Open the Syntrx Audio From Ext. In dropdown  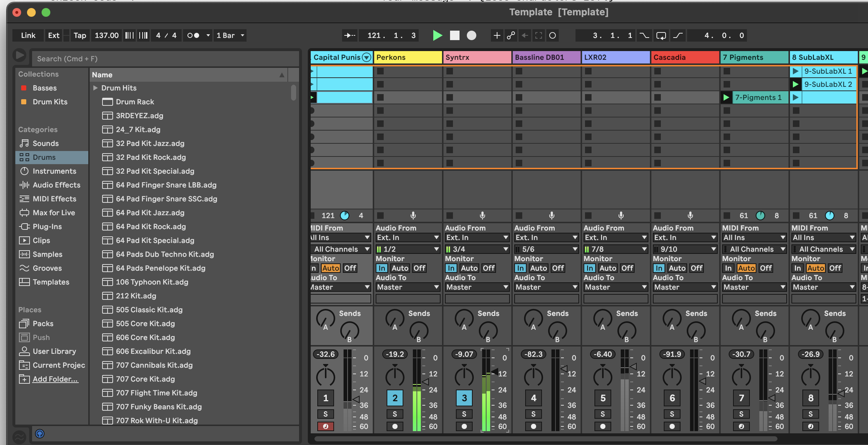point(477,237)
